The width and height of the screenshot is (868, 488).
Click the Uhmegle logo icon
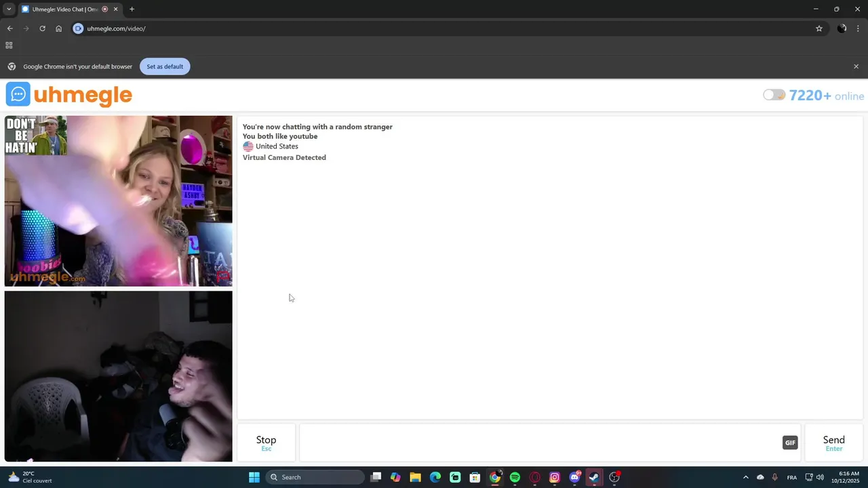coord(18,95)
